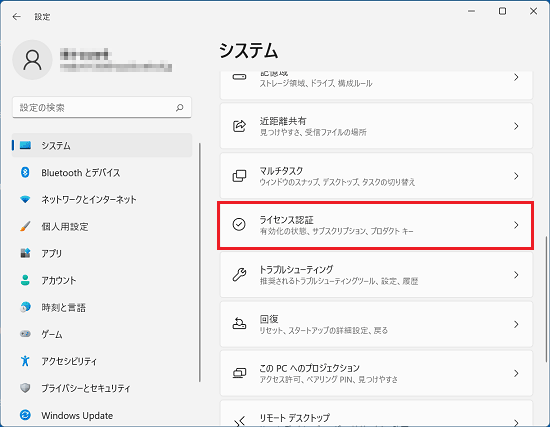
Task: Click the ゲーム controller icon
Action: point(25,334)
